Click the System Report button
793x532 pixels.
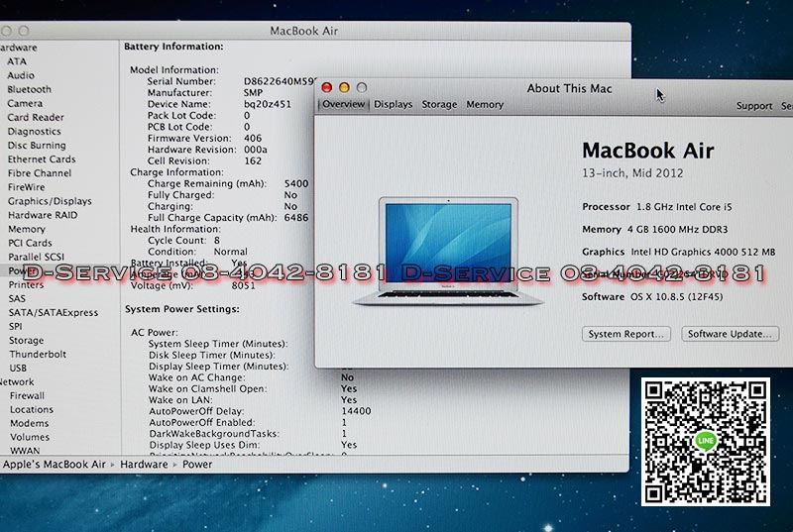626,334
